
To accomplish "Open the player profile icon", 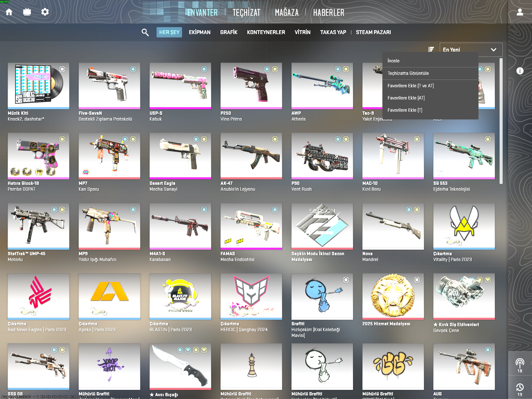I will pyautogui.click(x=520, y=12).
